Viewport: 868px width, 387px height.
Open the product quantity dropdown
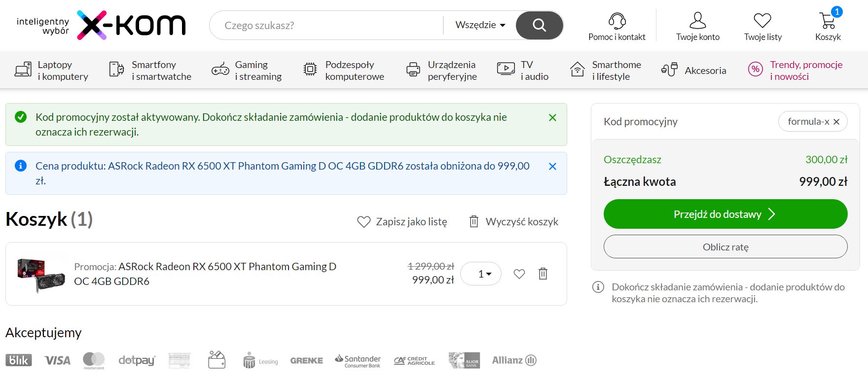tap(481, 274)
